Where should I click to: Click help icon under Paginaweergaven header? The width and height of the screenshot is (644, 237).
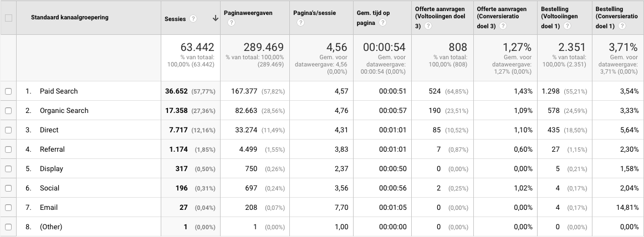(x=231, y=23)
